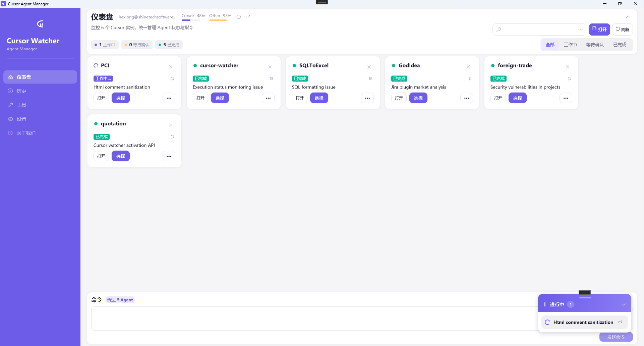Click 选择 on the quotation card
The height and width of the screenshot is (346, 644).
click(x=121, y=156)
